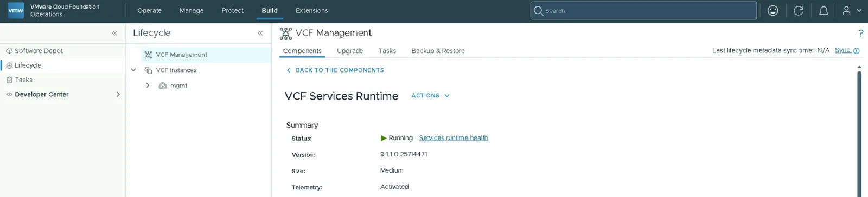Open the user account menu
Screen dimensions: 868x197
click(851, 11)
